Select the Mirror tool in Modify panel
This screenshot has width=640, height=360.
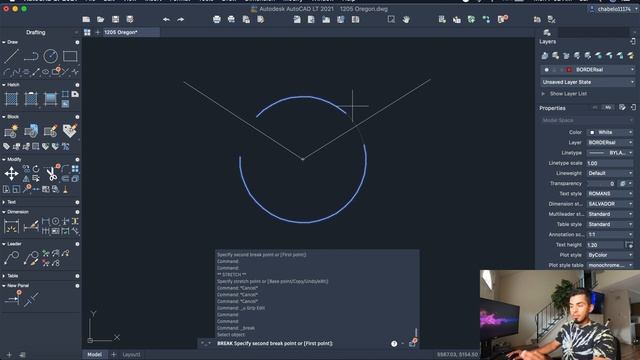(26, 178)
